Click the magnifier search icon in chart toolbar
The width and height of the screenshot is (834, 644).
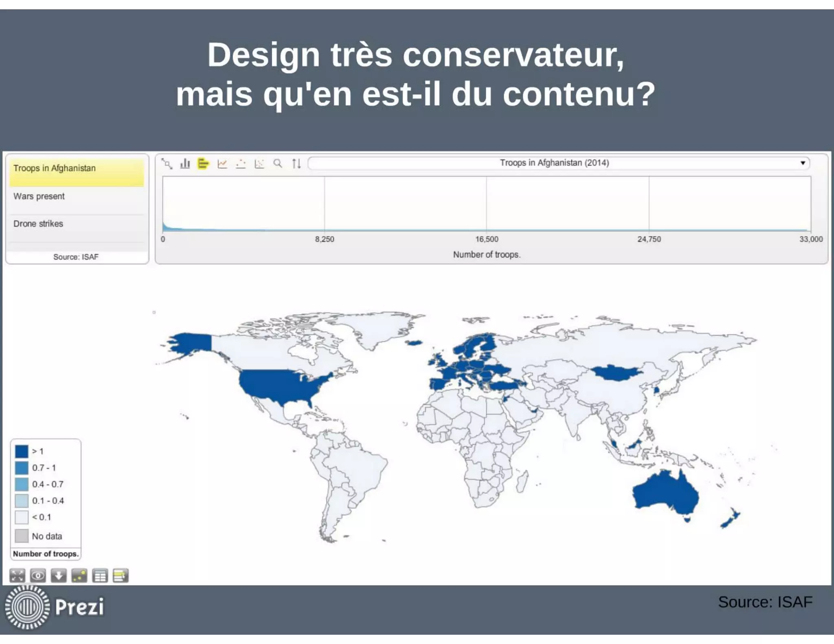pyautogui.click(x=278, y=164)
